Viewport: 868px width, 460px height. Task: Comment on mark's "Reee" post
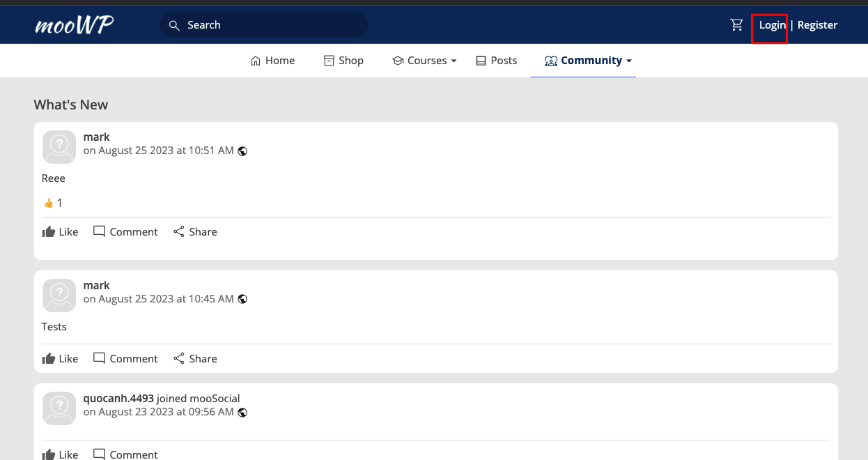coord(125,231)
